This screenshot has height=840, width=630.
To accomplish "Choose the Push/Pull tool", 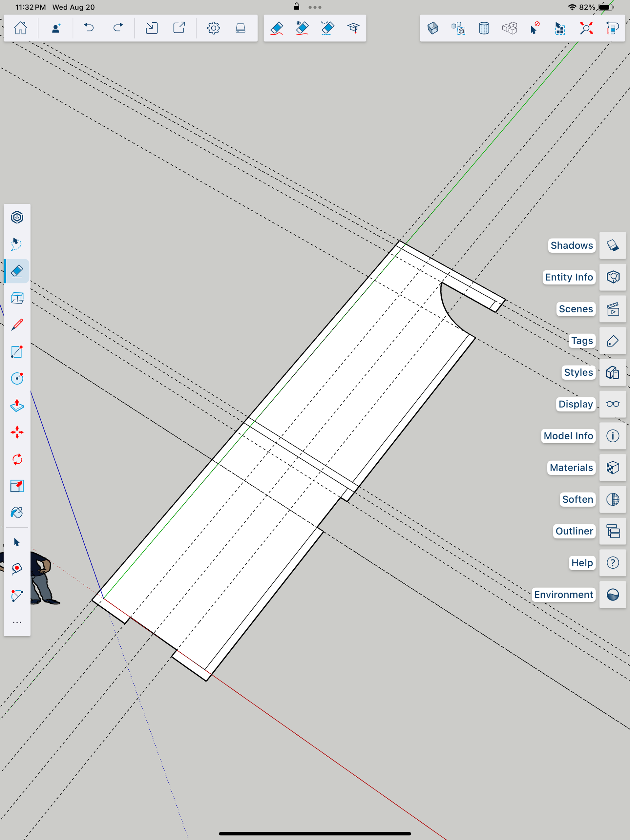I will (x=17, y=406).
